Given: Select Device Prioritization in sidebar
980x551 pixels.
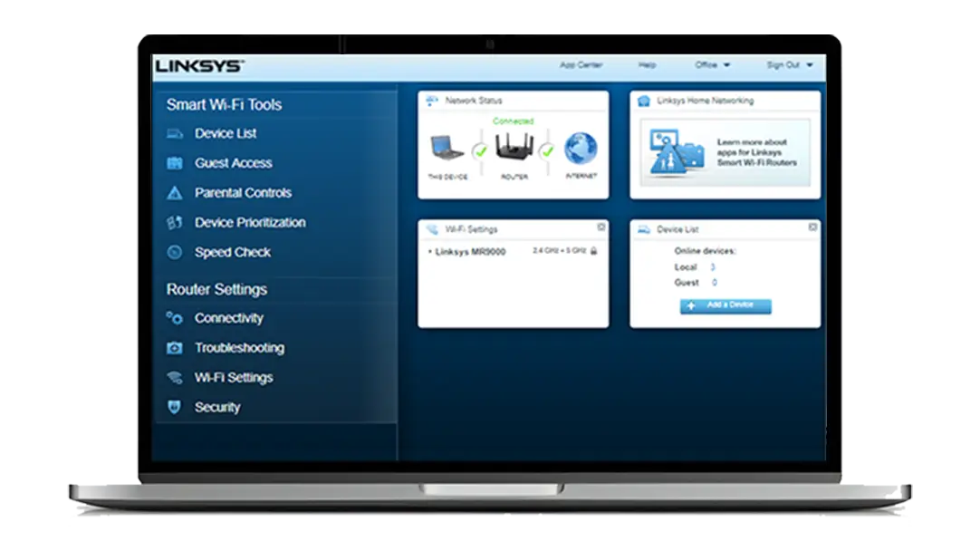Looking at the screenshot, I should [250, 223].
